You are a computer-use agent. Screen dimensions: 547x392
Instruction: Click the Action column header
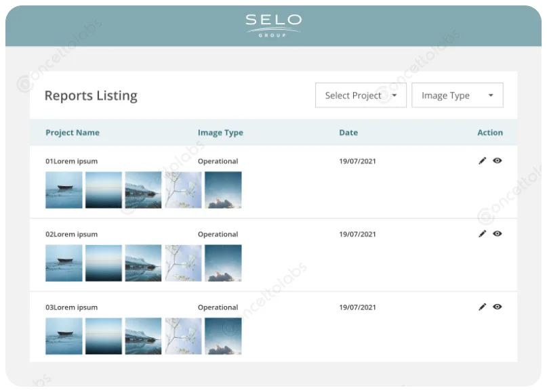click(x=490, y=133)
